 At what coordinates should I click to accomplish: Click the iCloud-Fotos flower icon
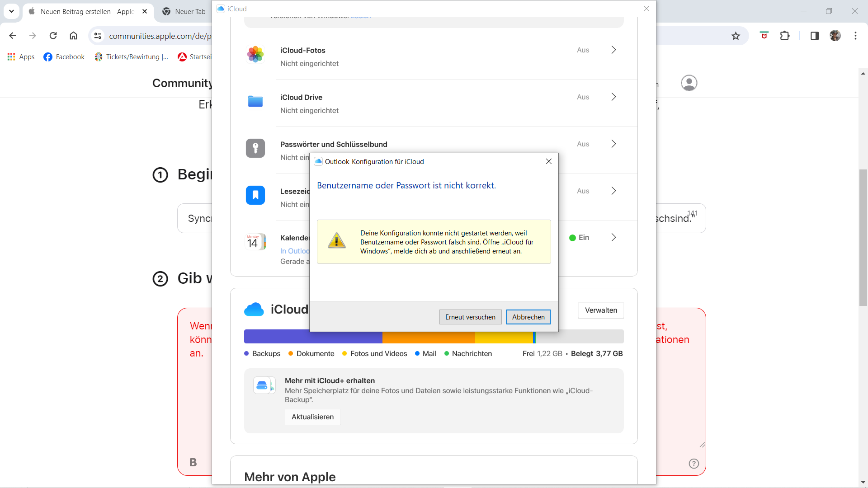[255, 54]
